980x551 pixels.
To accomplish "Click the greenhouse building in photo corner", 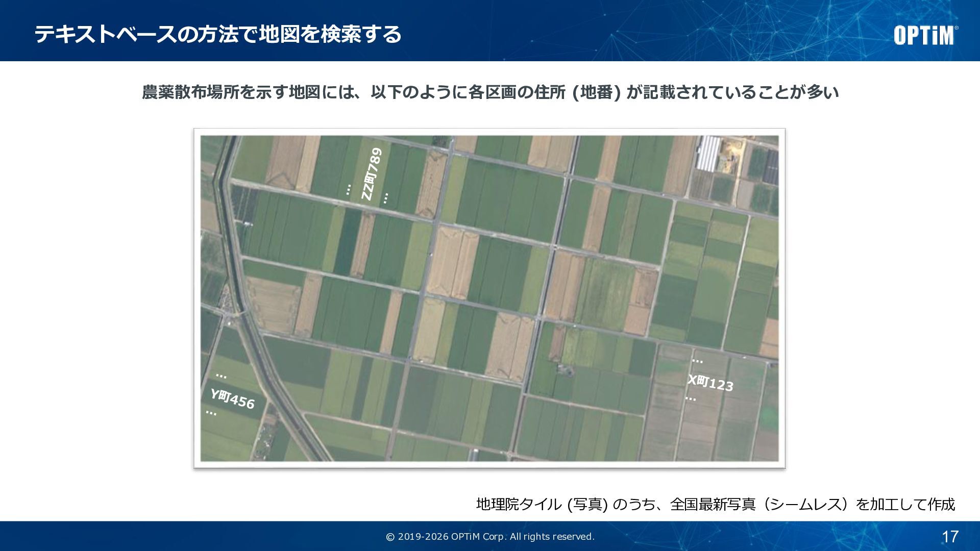I will (x=708, y=153).
